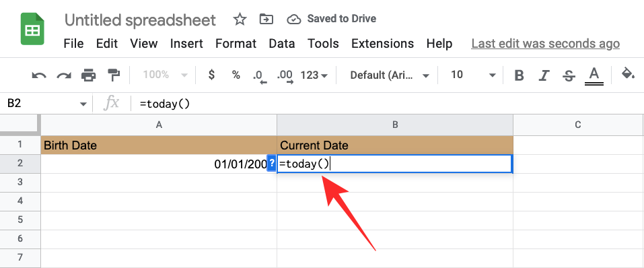Toggle italic formatting
Viewport: 644px width, 268px height.
coord(544,75)
